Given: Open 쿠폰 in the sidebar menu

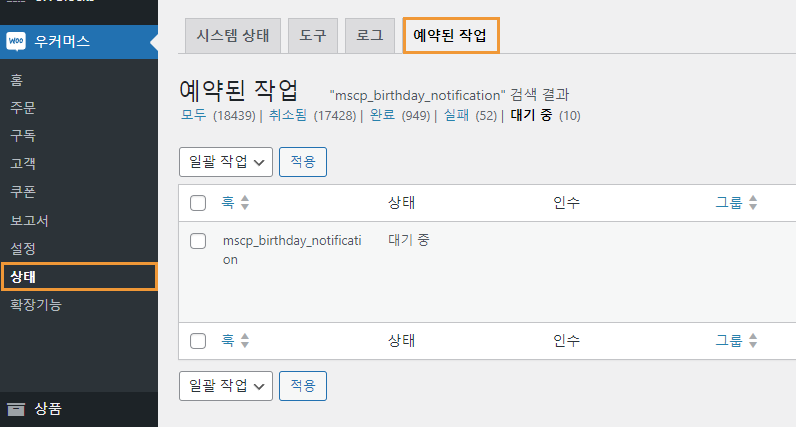Looking at the screenshot, I should coord(23,192).
